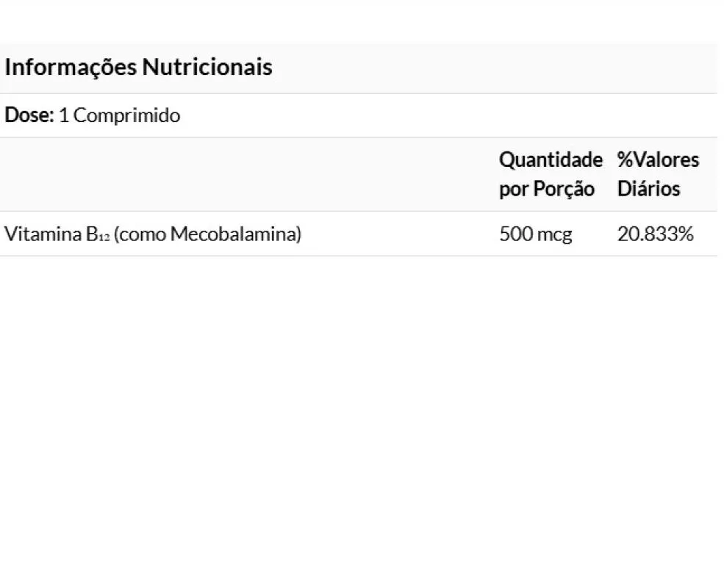Click the word Comprimido
Screen dimensions: 724x588
pos(126,115)
